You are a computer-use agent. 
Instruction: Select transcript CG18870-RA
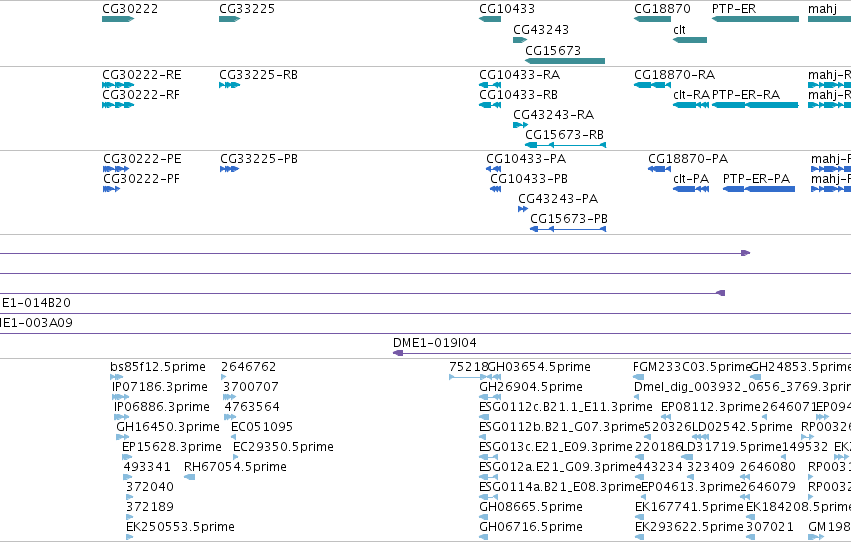pos(652,85)
